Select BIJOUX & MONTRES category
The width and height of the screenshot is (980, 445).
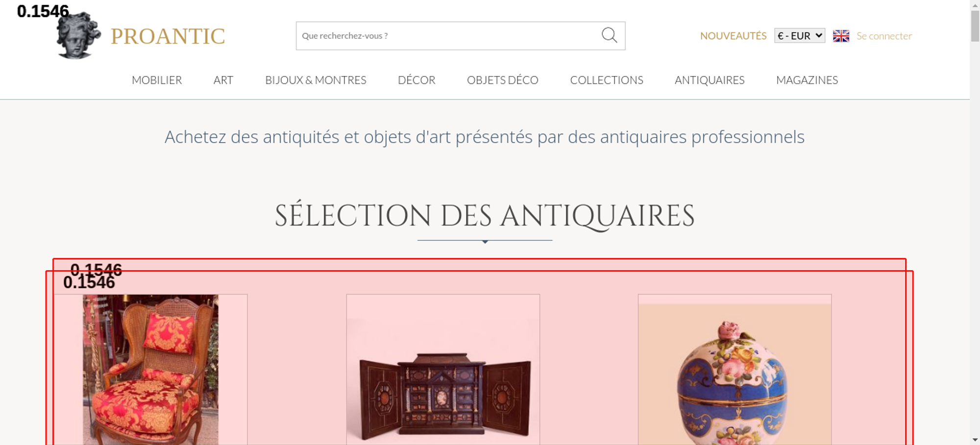click(x=316, y=80)
